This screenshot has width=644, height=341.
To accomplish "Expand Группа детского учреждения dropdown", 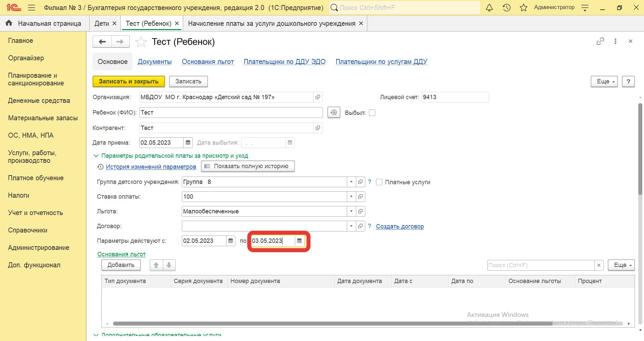I will pyautogui.click(x=351, y=182).
